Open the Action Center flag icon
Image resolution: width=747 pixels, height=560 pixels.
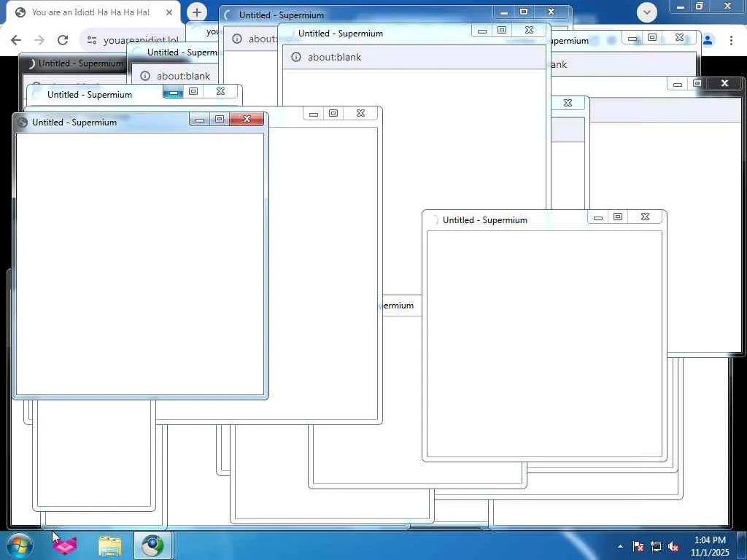[638, 546]
